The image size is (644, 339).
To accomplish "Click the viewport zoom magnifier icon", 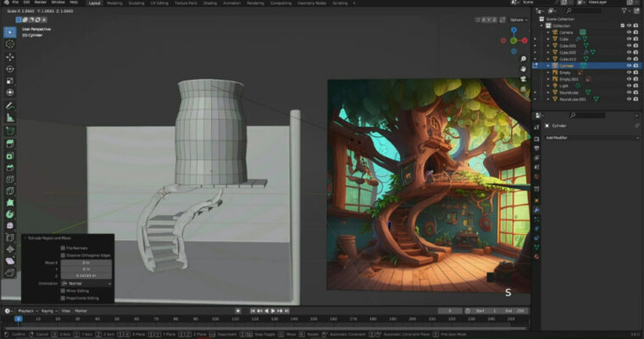I will click(524, 58).
